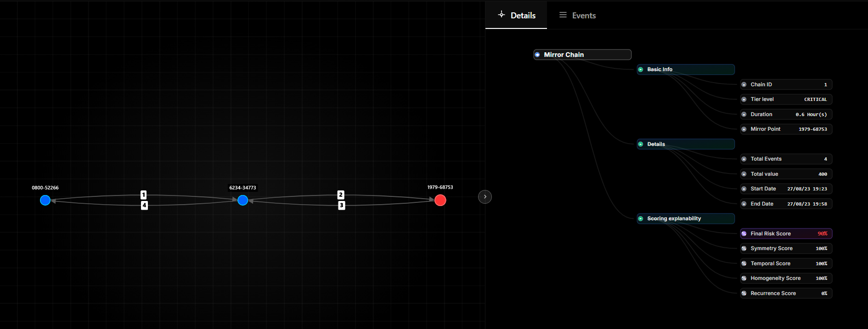Collapse the Basic Info branch
868x329 pixels.
tap(686, 69)
